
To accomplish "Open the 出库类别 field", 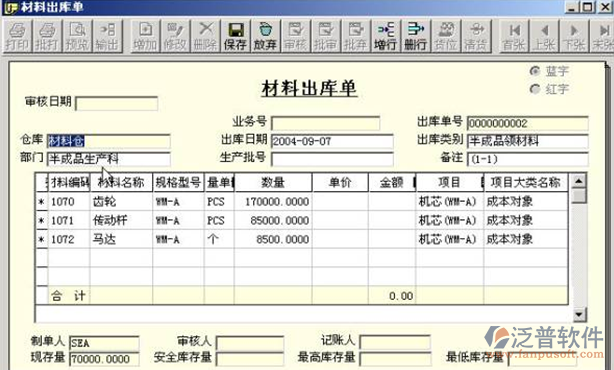I will [527, 141].
